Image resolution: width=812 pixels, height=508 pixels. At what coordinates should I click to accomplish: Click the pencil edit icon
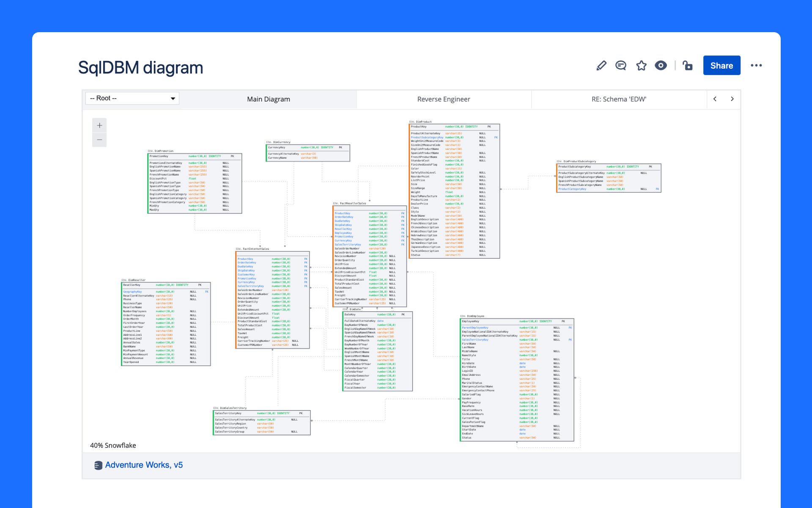[601, 66]
